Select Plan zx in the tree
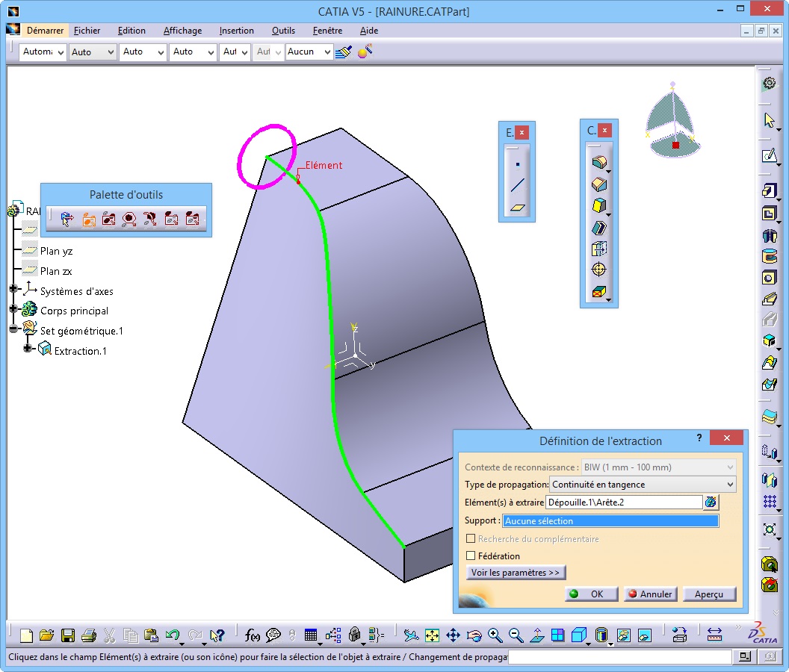The width and height of the screenshot is (789, 672). pos(56,271)
